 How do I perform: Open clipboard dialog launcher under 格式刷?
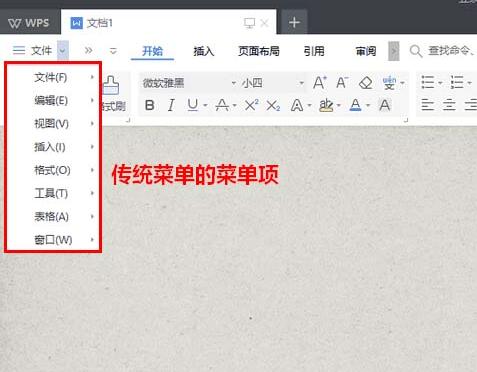click(x=128, y=120)
